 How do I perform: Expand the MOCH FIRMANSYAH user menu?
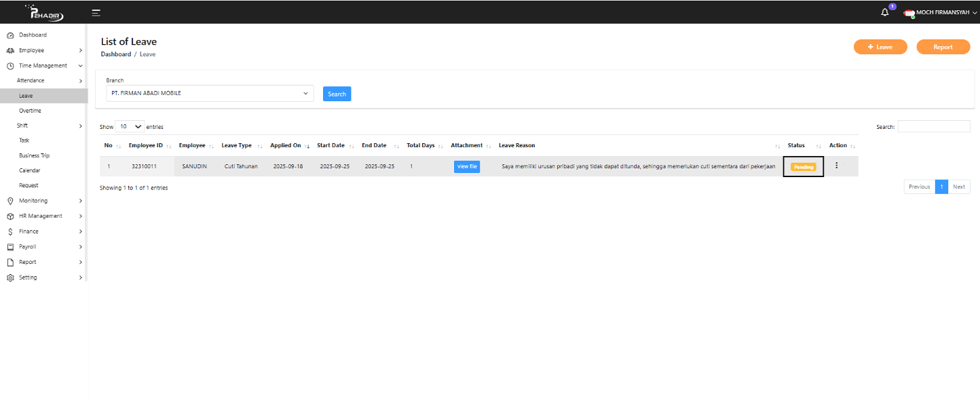(x=942, y=12)
